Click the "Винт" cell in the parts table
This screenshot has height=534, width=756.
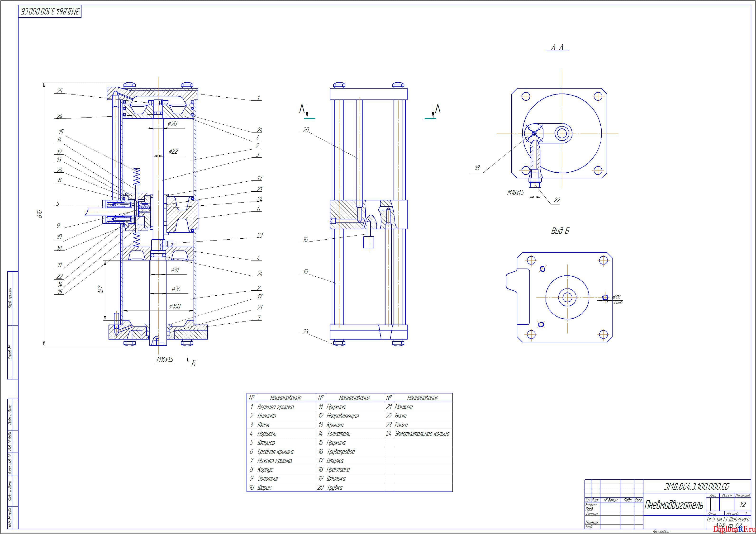coord(401,416)
